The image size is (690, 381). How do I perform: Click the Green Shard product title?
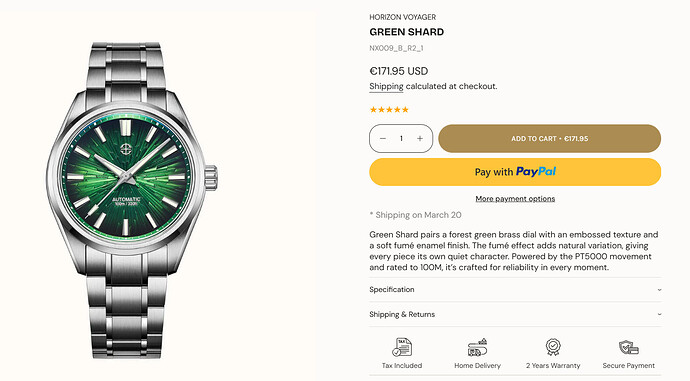pyautogui.click(x=407, y=32)
